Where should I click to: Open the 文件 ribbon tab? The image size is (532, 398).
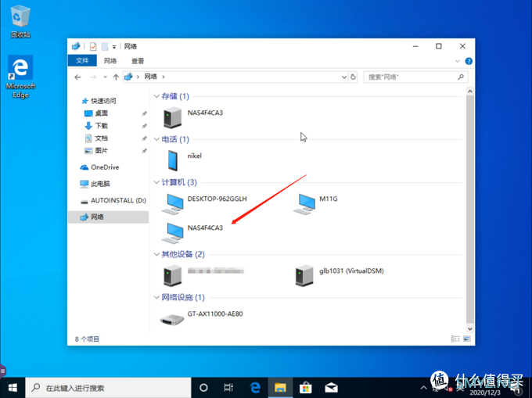click(82, 61)
